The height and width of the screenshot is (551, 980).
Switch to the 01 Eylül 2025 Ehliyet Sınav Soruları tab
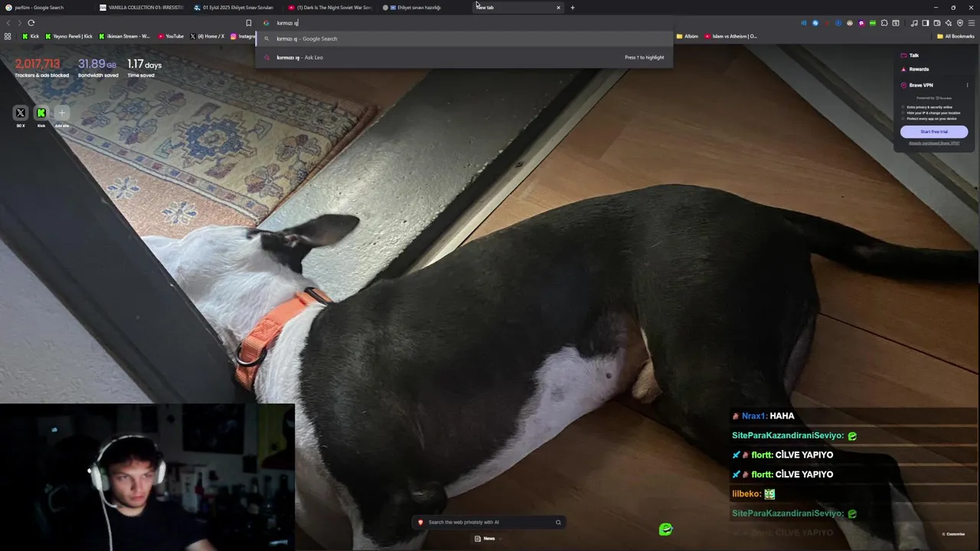click(x=236, y=8)
